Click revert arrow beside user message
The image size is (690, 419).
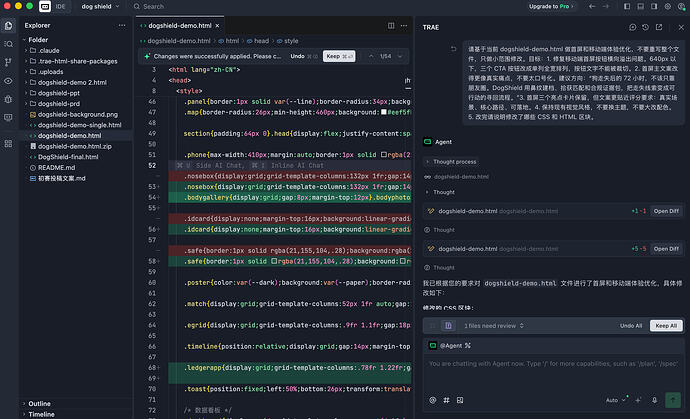454,49
